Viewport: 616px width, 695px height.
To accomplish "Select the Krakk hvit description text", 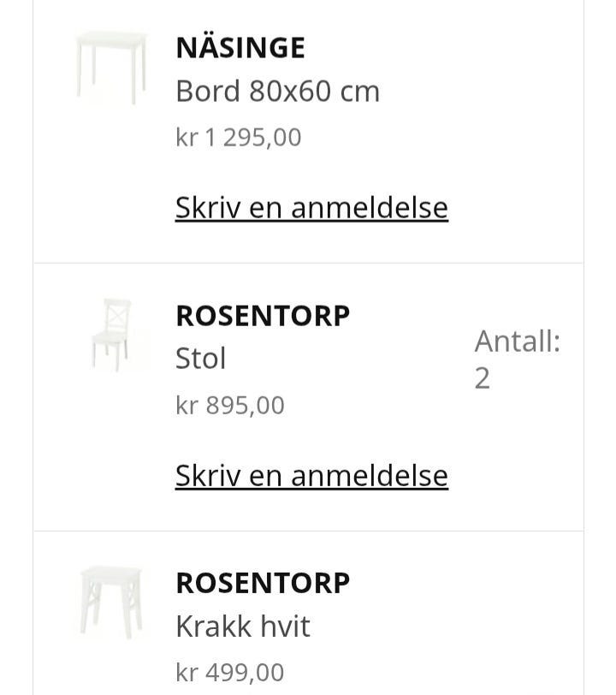I will click(243, 626).
